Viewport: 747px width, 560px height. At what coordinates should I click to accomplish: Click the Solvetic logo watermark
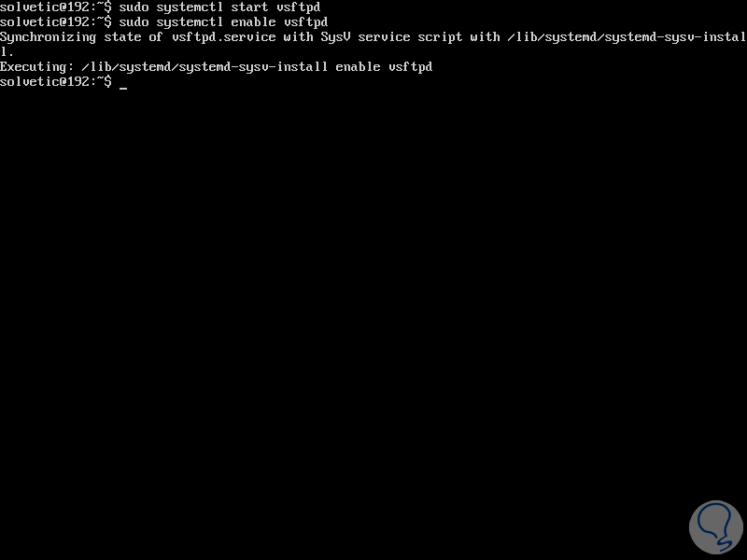pos(716,527)
